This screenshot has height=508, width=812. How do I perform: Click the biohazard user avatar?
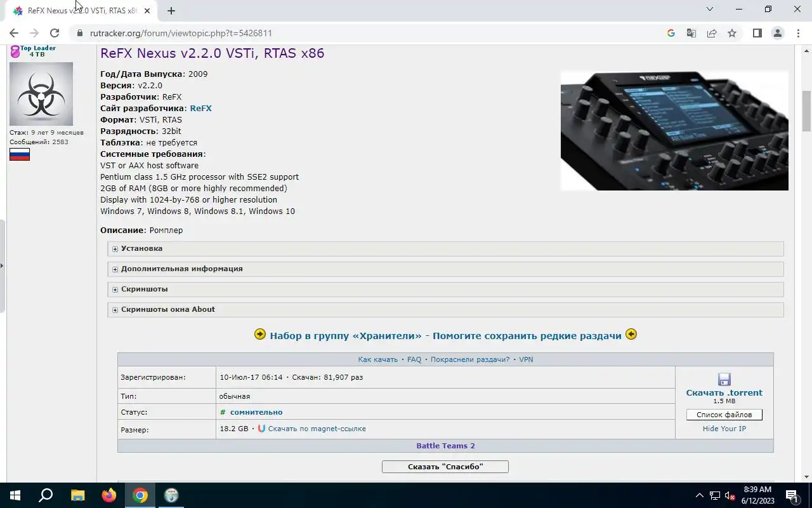coord(41,94)
